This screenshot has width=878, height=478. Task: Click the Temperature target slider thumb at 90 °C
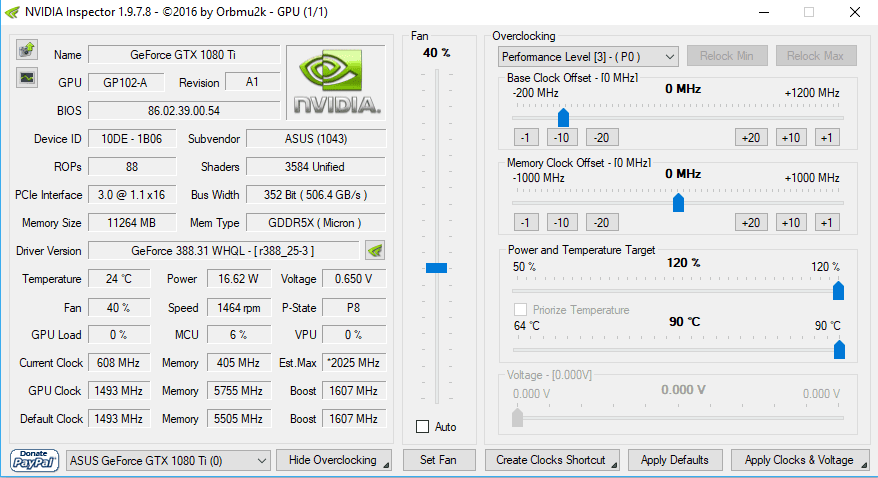(839, 350)
